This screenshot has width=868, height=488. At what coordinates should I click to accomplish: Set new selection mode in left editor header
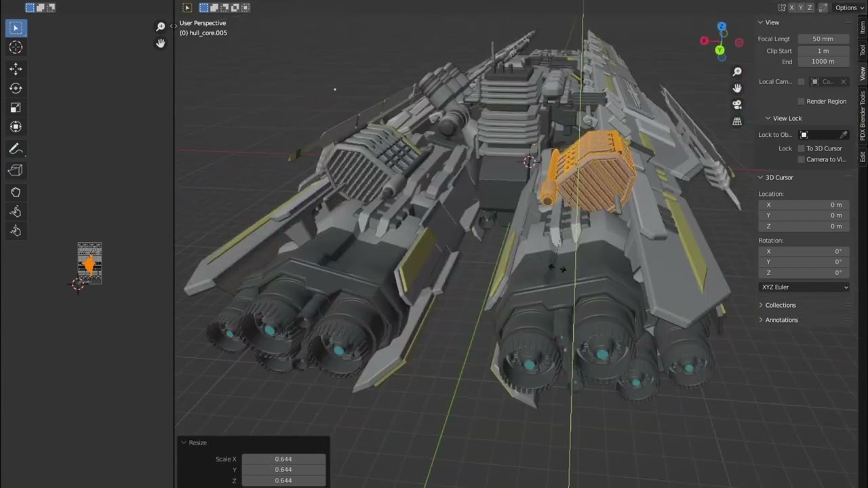click(30, 7)
